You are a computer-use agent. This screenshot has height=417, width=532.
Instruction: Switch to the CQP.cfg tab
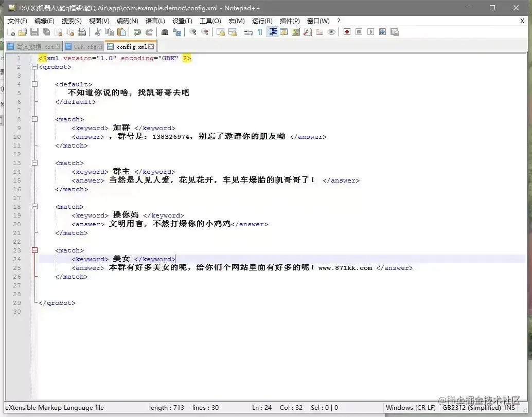pos(84,47)
